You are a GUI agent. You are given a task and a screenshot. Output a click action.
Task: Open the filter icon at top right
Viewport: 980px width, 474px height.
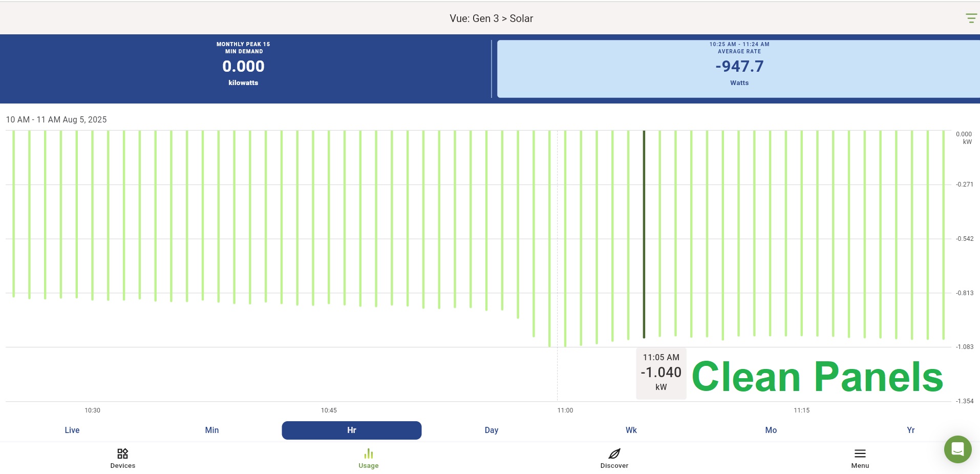pyautogui.click(x=971, y=18)
